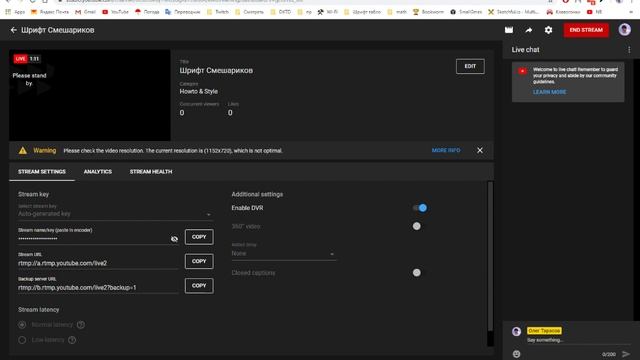Image resolution: width=640 pixels, height=360 pixels.
Task: Open the clapperboard highlight clip icon
Action: [x=509, y=30]
